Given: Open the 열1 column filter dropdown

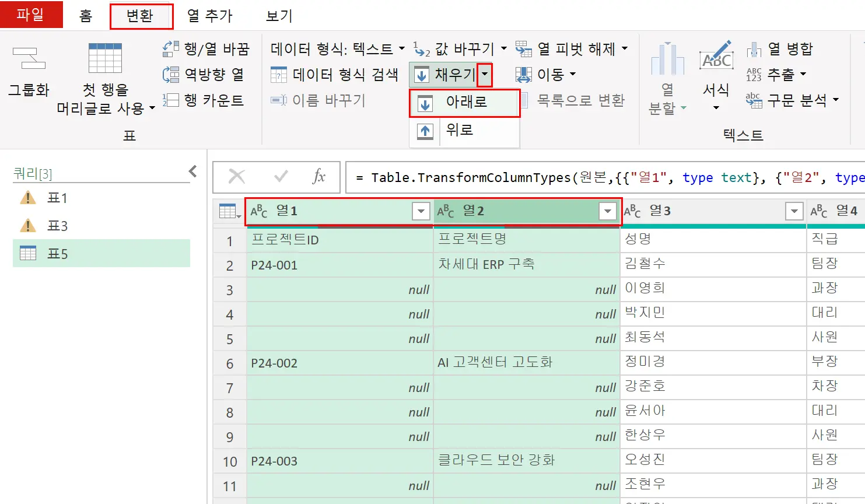Looking at the screenshot, I should [421, 211].
